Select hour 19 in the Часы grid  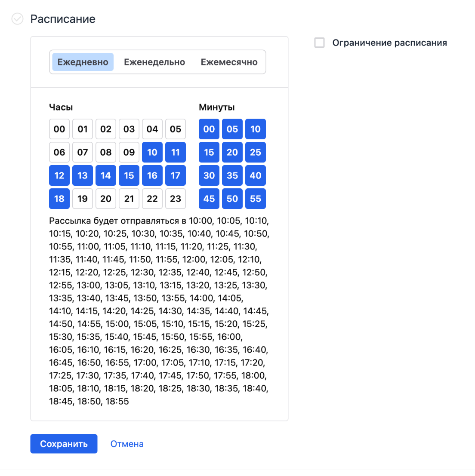tap(82, 198)
